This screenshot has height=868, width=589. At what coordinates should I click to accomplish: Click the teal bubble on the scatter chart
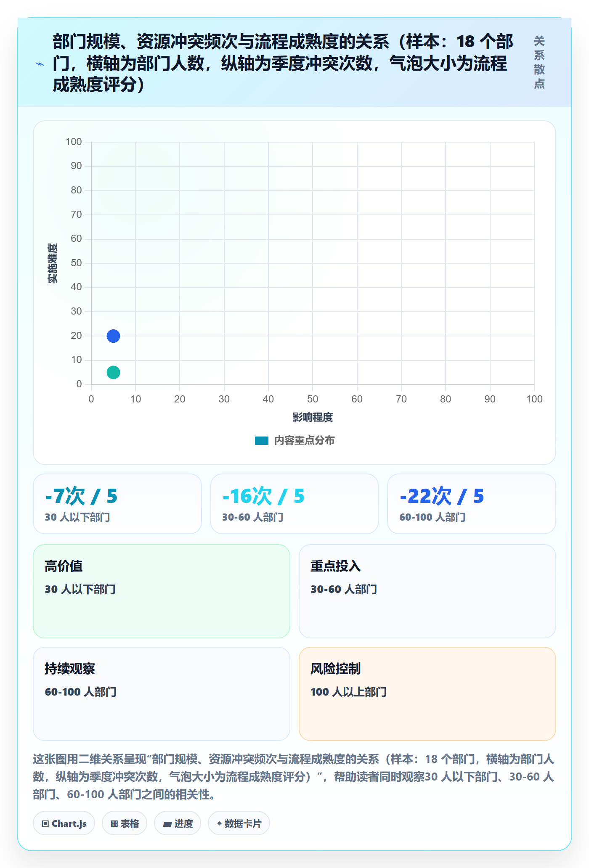click(113, 372)
